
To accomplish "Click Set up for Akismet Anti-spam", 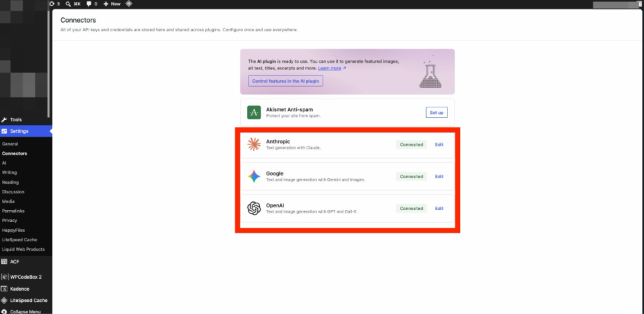I will click(437, 113).
